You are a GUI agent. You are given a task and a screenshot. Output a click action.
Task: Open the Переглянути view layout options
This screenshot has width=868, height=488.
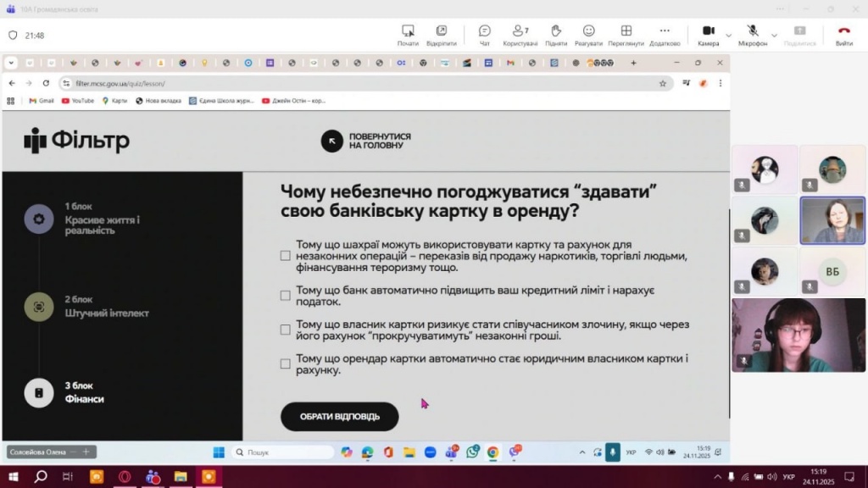(626, 35)
